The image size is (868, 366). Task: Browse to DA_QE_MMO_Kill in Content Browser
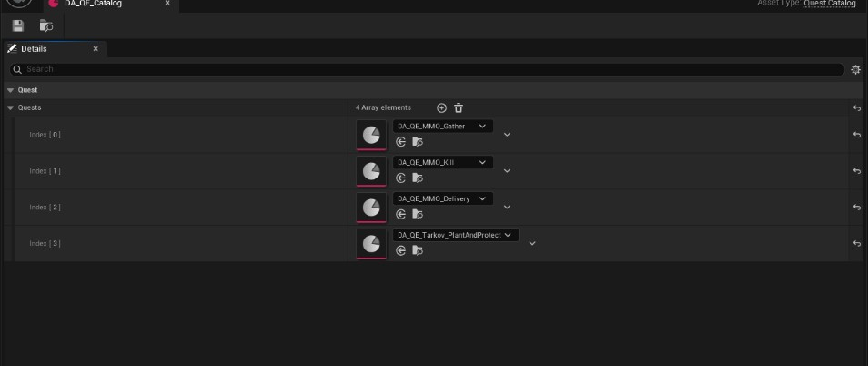click(418, 178)
